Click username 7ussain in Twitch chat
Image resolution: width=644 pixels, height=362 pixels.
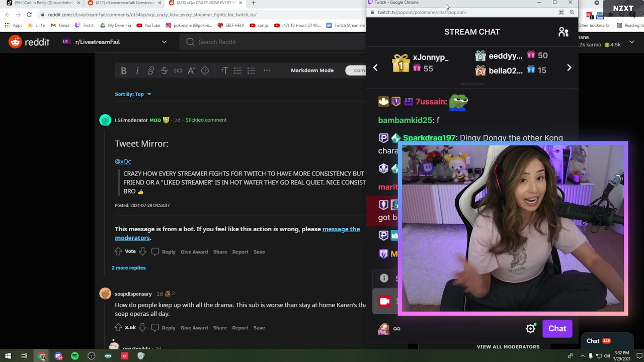pyautogui.click(x=430, y=102)
